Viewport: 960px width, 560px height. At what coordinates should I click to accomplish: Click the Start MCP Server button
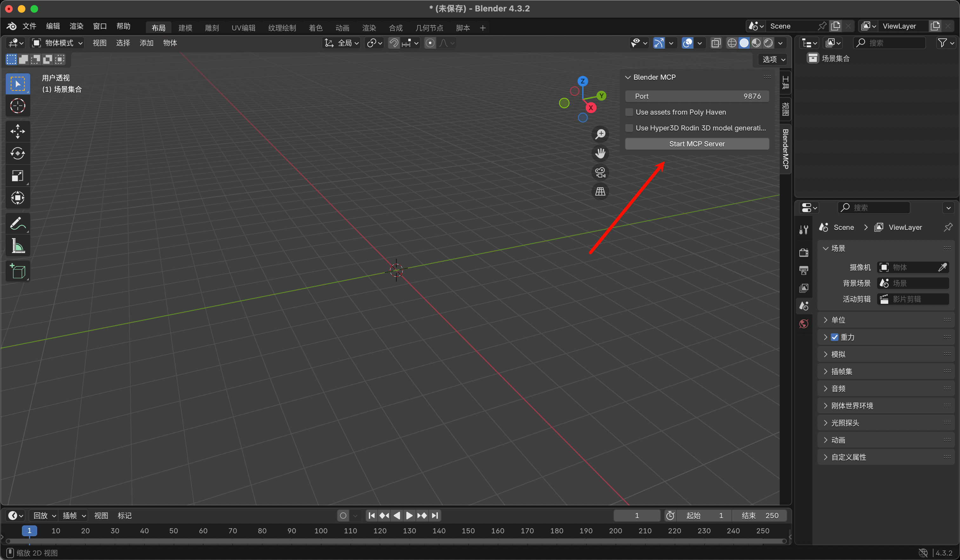[x=697, y=144]
